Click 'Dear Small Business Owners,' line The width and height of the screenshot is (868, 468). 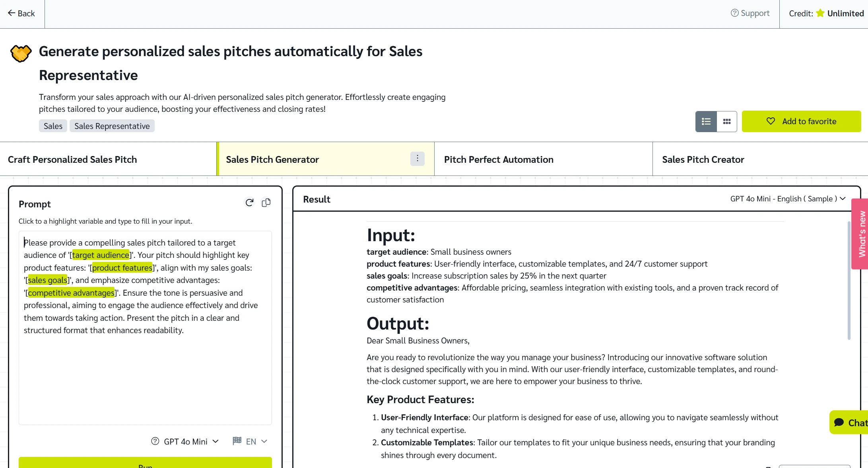[x=418, y=341]
